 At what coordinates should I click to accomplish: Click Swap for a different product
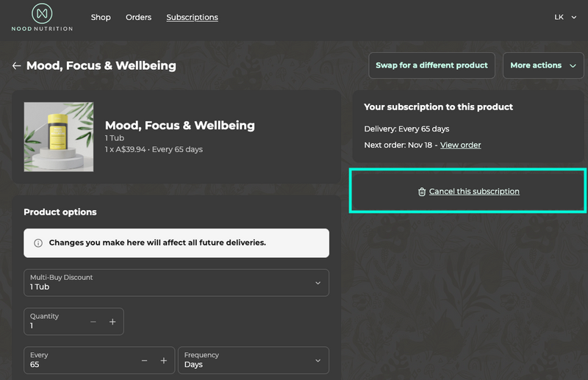(x=431, y=65)
